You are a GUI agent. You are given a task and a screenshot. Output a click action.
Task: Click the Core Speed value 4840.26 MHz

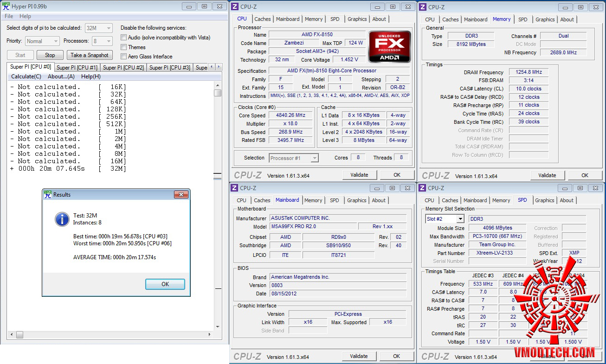point(291,115)
